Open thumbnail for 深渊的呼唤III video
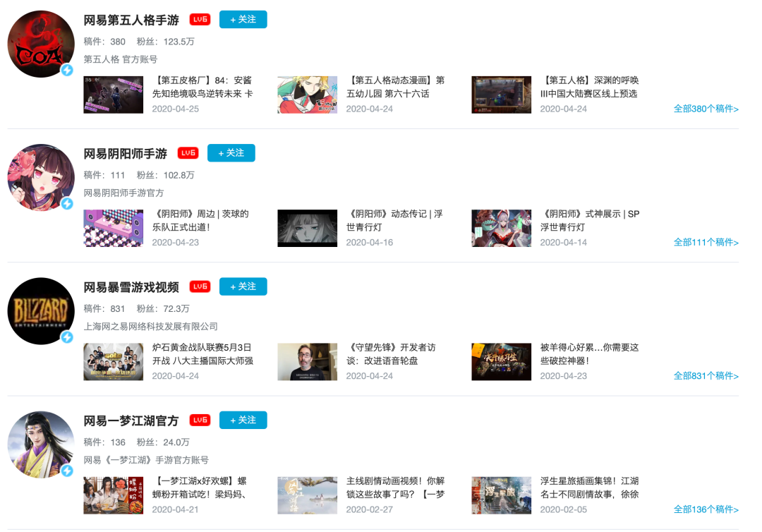 (x=501, y=95)
